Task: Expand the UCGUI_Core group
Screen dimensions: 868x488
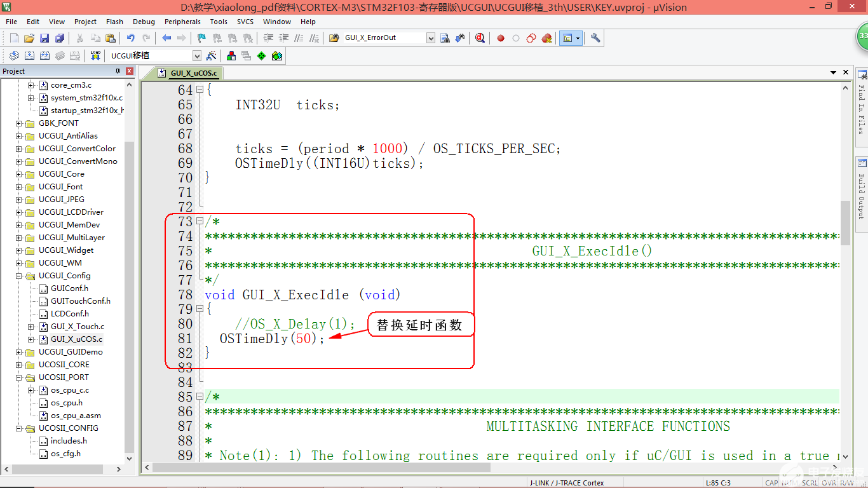Action: (19, 174)
